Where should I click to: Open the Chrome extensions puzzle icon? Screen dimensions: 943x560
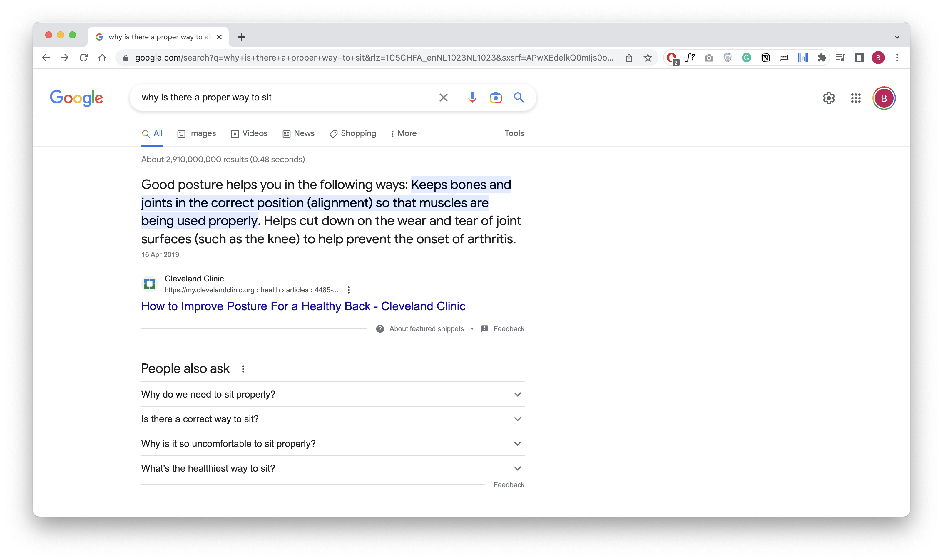pos(821,58)
